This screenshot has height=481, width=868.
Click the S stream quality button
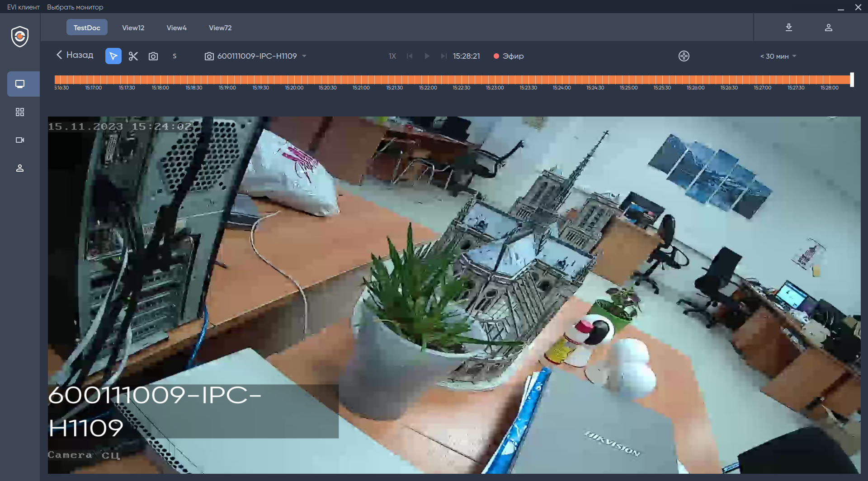click(175, 56)
